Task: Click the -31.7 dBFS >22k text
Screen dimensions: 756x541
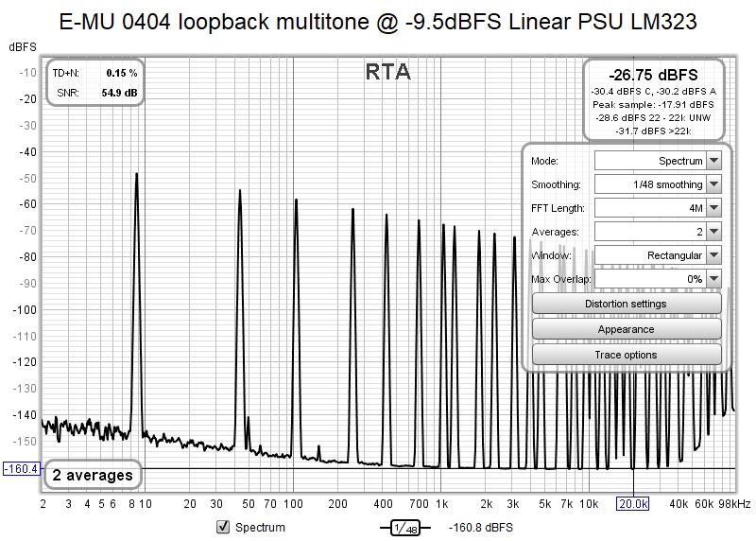Action: tap(653, 131)
